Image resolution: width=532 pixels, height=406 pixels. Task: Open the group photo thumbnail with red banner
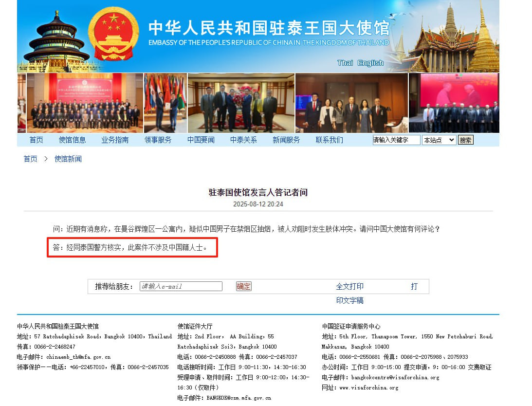coord(85,103)
